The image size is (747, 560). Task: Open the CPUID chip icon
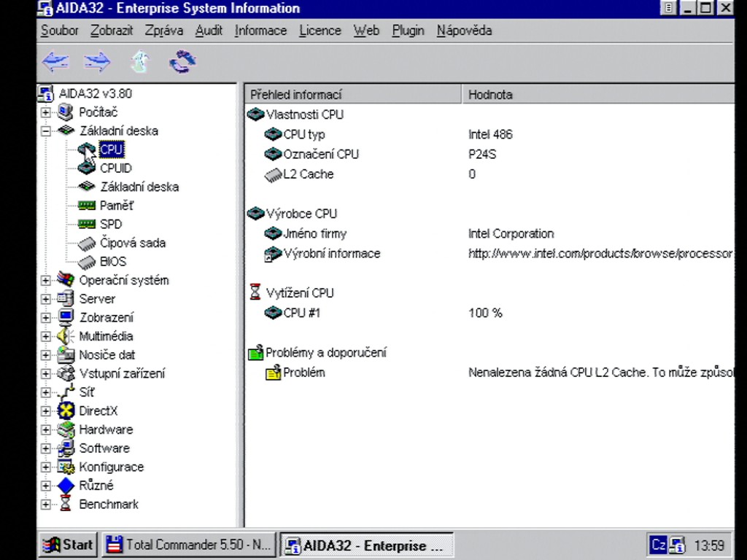[x=87, y=168]
